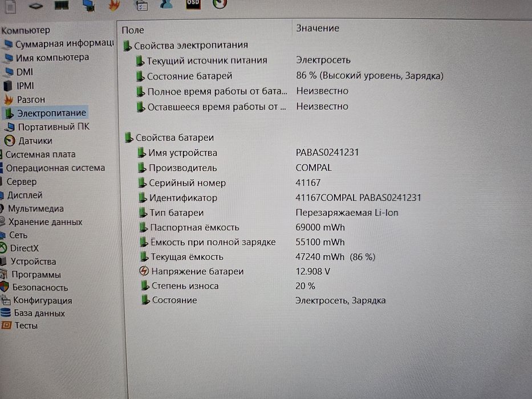
Task: Expand Сервер category
Action: (18, 182)
